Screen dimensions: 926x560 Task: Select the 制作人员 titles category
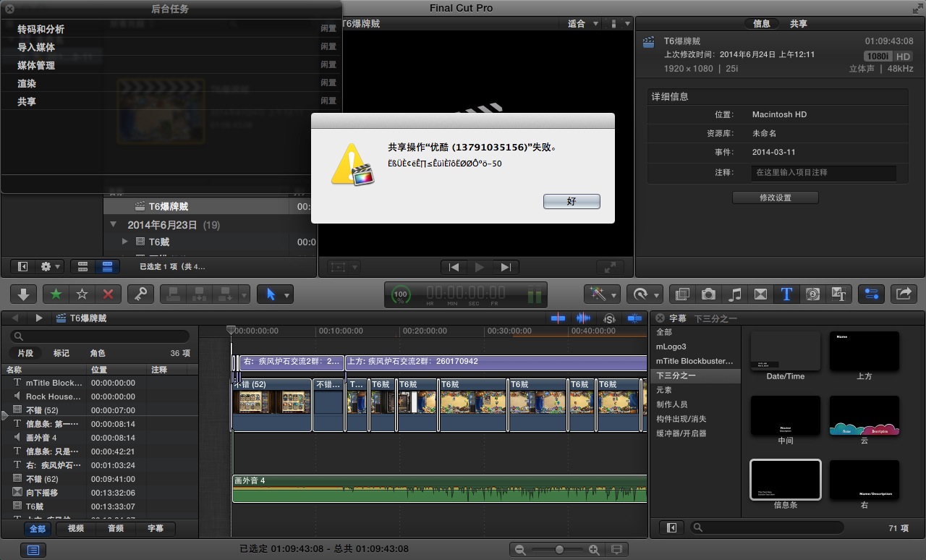[x=696, y=404]
